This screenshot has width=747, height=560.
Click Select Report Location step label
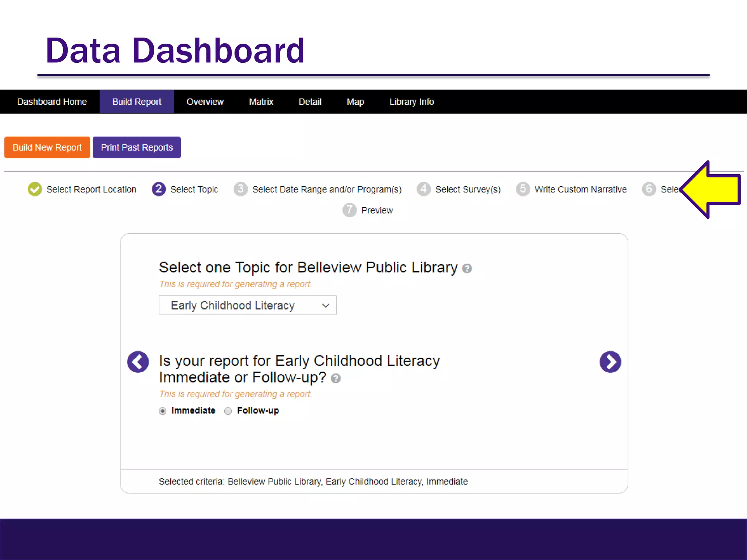(91, 190)
